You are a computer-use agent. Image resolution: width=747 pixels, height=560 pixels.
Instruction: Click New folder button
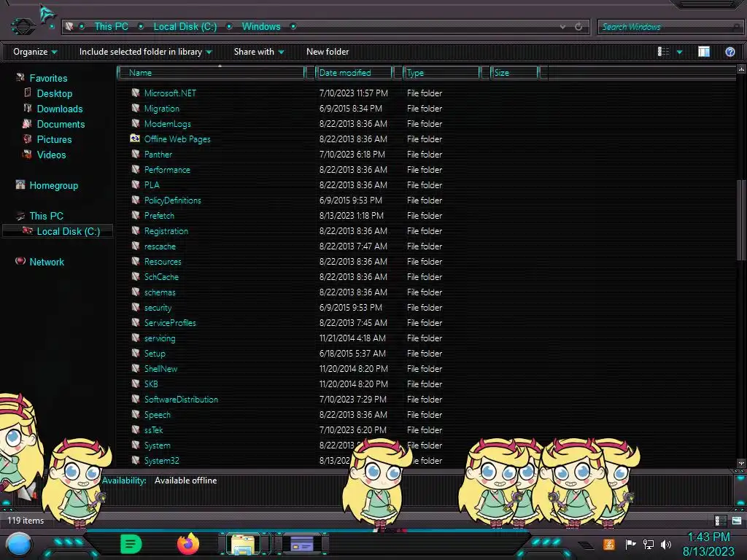point(328,52)
